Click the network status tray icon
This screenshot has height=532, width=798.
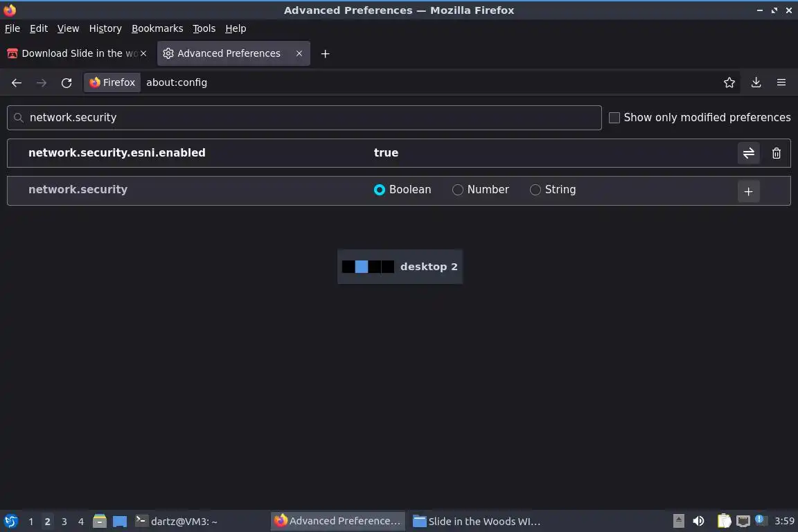coord(743,521)
